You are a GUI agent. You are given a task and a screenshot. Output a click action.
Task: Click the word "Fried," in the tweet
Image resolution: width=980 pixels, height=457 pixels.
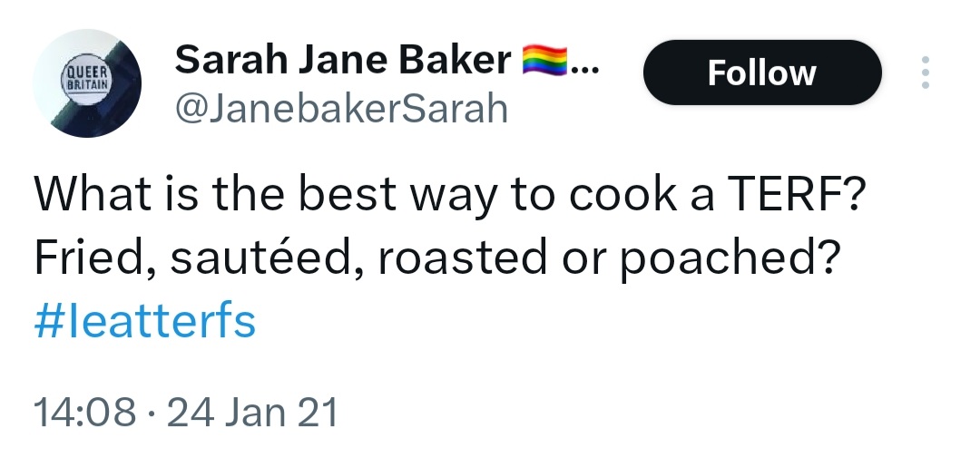click(85, 258)
